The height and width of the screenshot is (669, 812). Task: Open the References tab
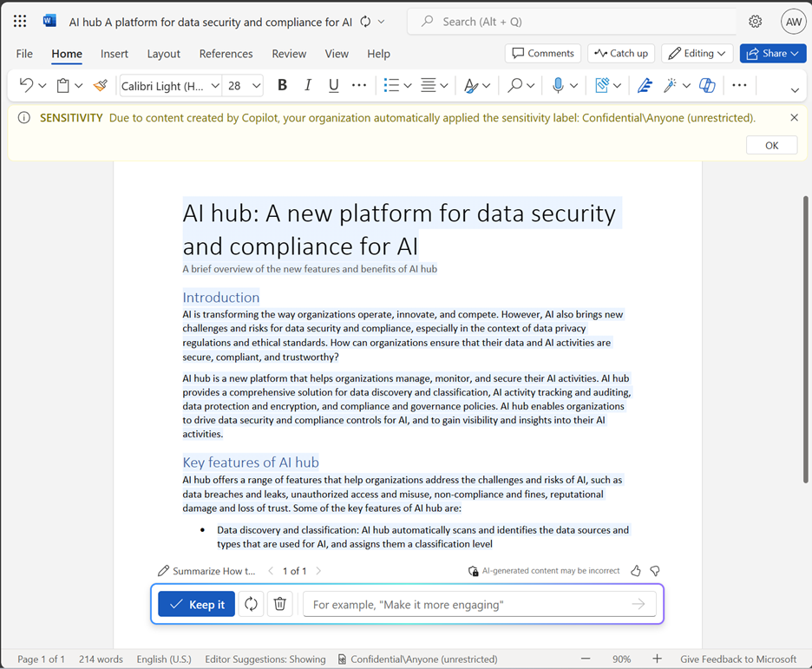click(x=226, y=54)
